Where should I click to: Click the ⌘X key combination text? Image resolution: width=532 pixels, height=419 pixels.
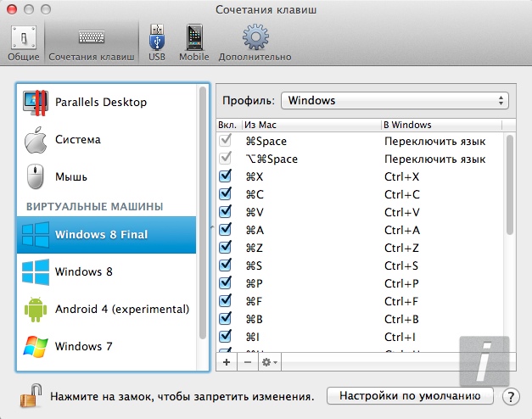[x=255, y=176]
